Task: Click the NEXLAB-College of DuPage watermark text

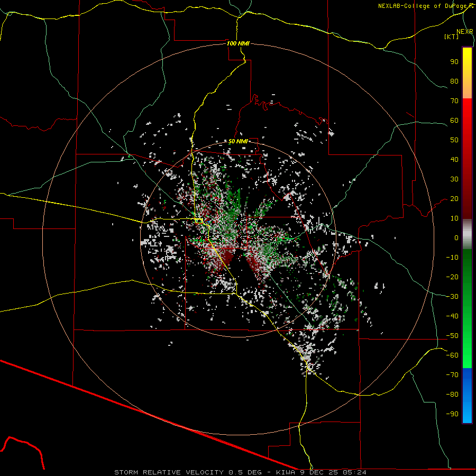Action: point(426,6)
